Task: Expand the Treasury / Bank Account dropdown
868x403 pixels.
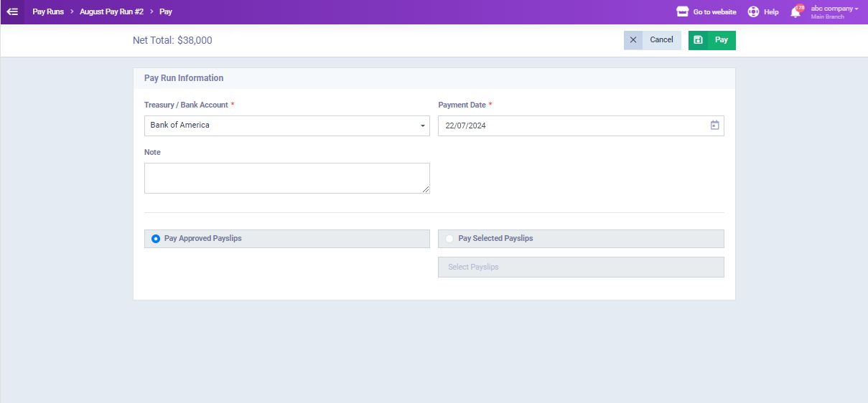Action: point(287,125)
